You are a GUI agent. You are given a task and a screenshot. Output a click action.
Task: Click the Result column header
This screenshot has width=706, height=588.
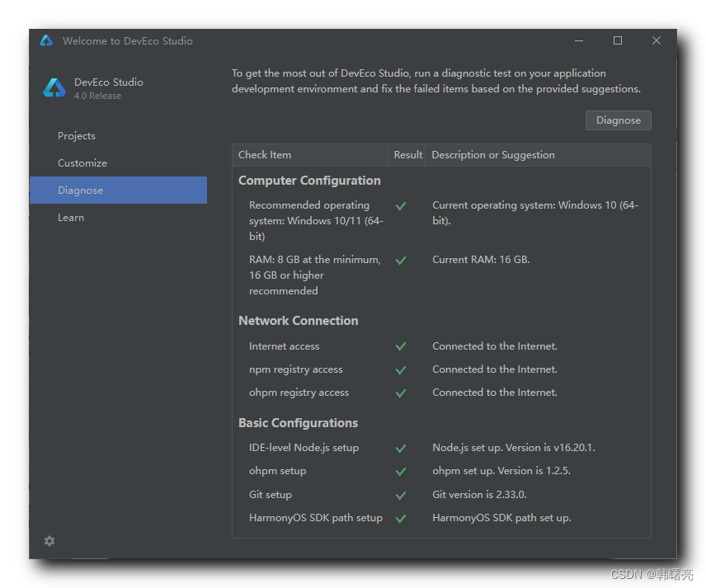point(407,155)
